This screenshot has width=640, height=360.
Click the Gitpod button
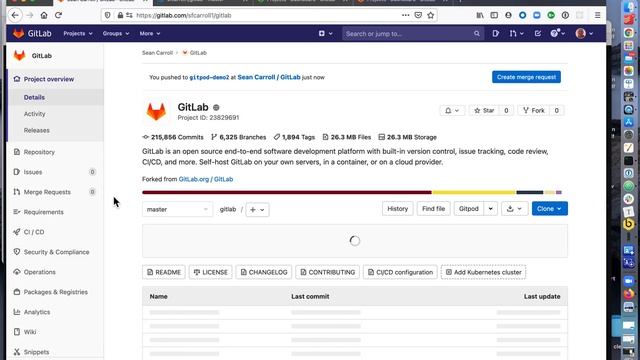(469, 209)
